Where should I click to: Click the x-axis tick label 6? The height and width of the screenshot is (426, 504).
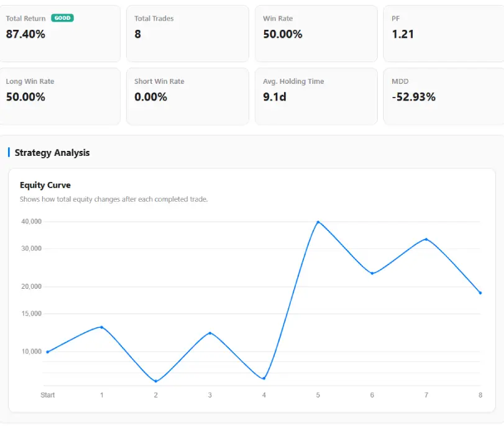(x=372, y=395)
